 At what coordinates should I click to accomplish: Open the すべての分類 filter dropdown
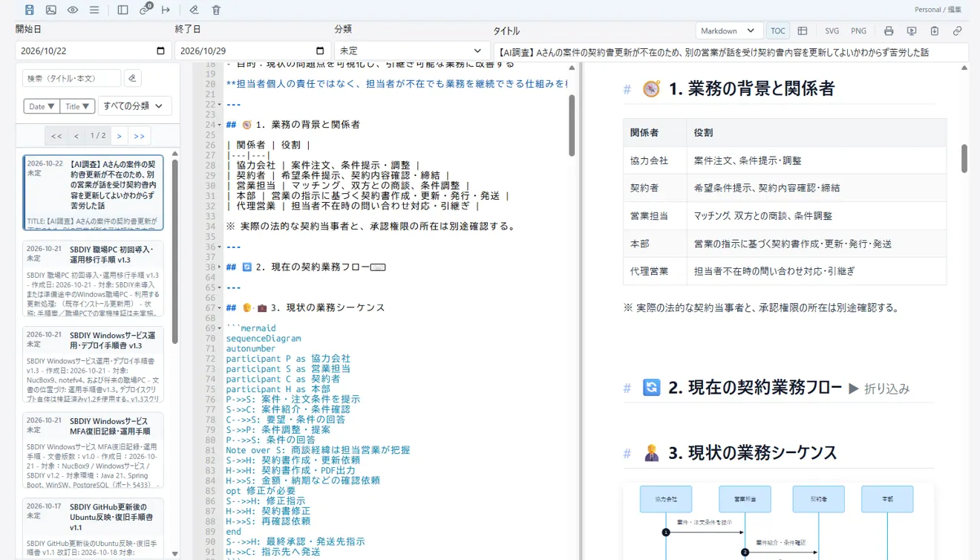click(x=134, y=106)
